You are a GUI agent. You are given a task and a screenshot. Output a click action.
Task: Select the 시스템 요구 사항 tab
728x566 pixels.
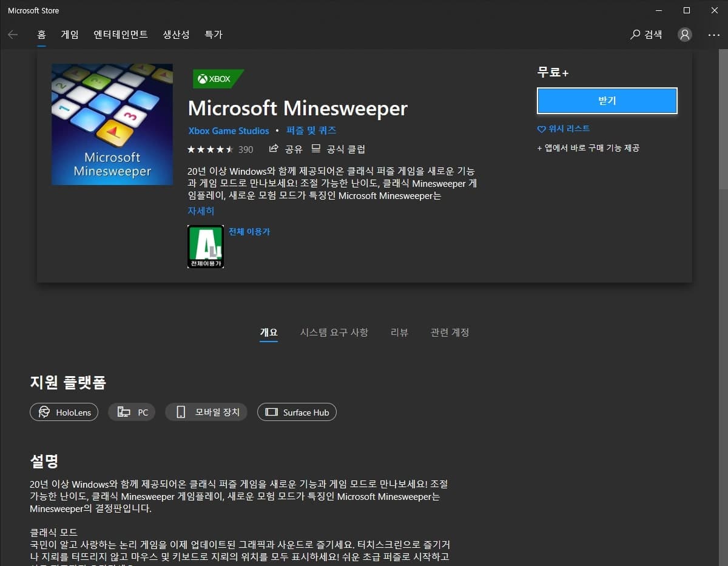pos(334,332)
